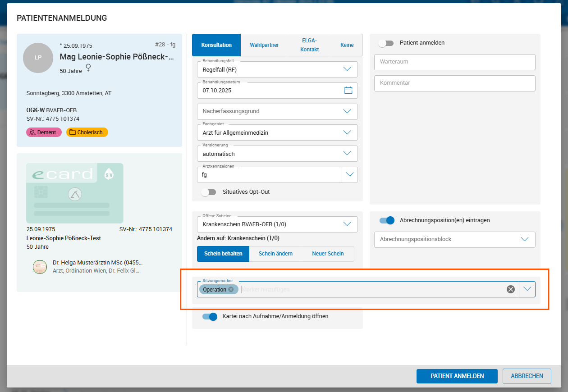Enable the Patient anmelden toggle

[386, 43]
